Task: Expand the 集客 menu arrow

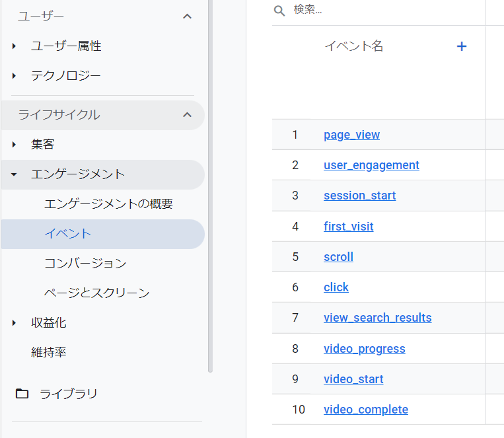Action: point(14,144)
